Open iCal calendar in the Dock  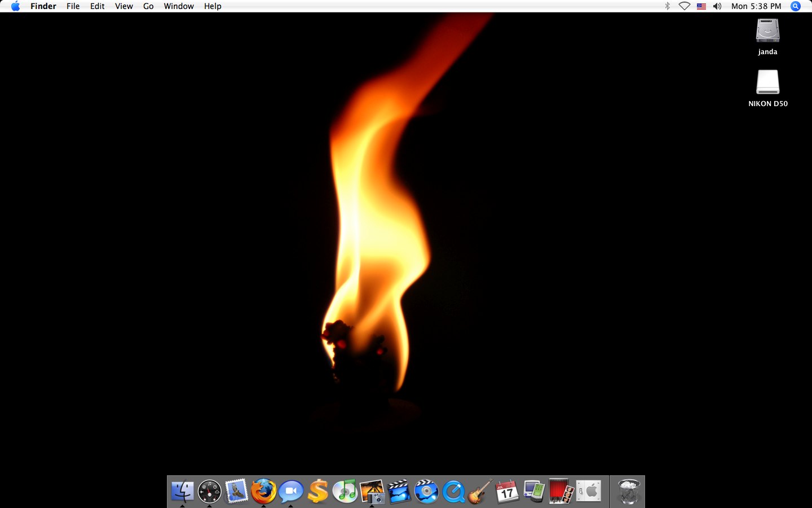coord(507,491)
